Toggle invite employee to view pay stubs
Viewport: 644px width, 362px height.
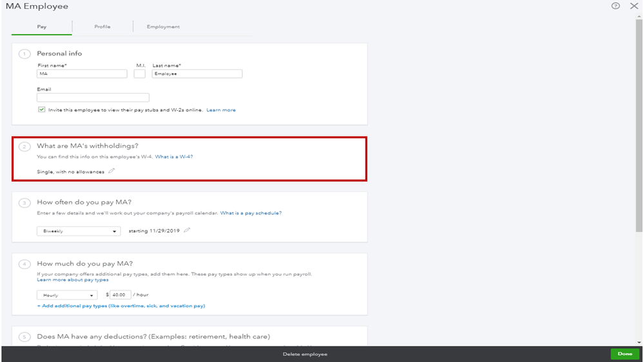tap(41, 110)
